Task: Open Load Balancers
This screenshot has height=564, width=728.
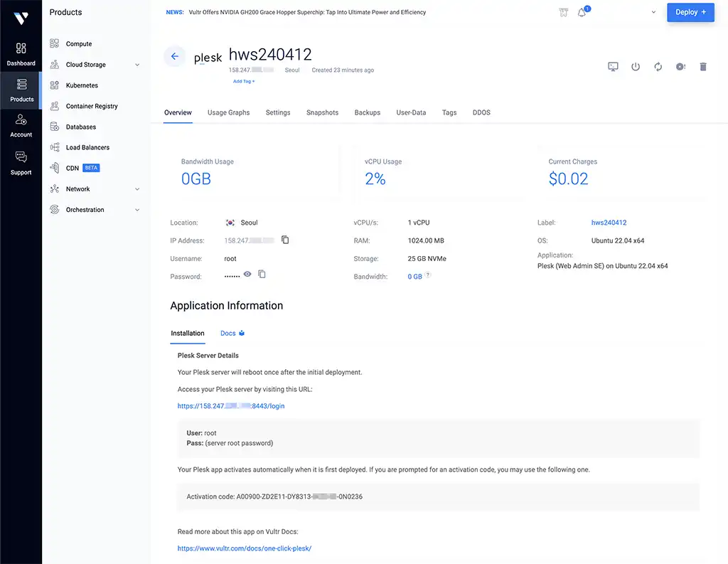Action: [x=87, y=147]
